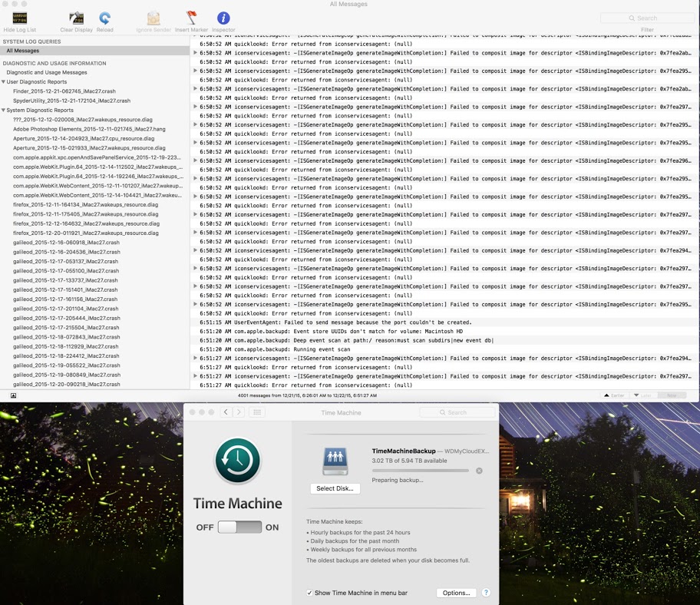Select backupd Event store UUIDs log line
This screenshot has width=700, height=605.
332,332
